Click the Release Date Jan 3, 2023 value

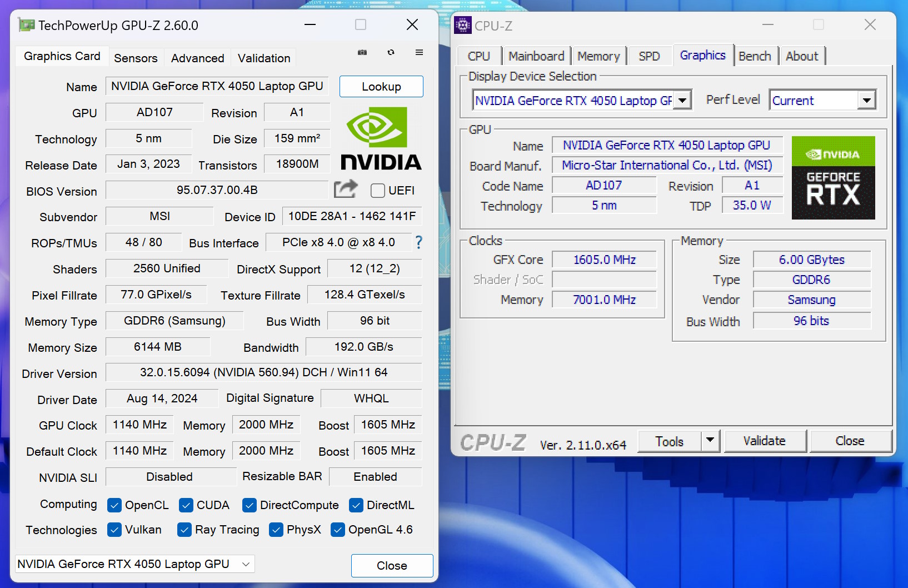(148, 164)
